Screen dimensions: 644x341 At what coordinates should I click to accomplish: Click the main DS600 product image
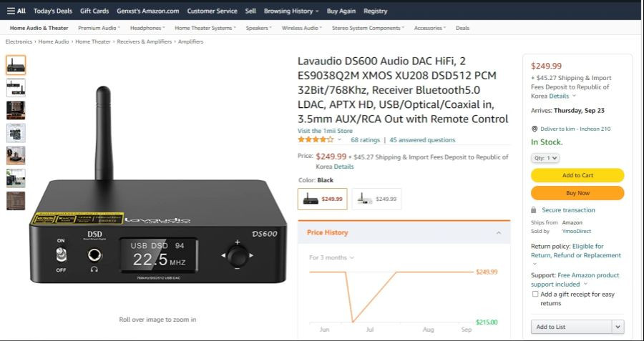coord(158,184)
